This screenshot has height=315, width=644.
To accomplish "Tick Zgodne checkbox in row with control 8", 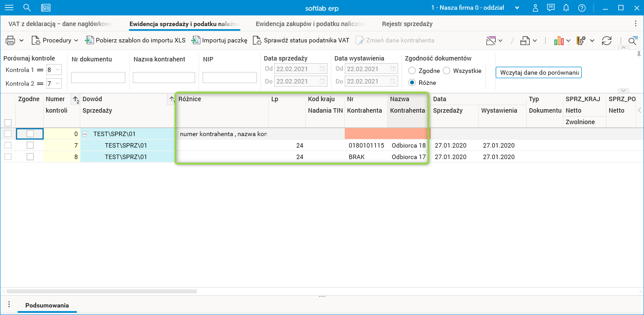I will pyautogui.click(x=30, y=157).
